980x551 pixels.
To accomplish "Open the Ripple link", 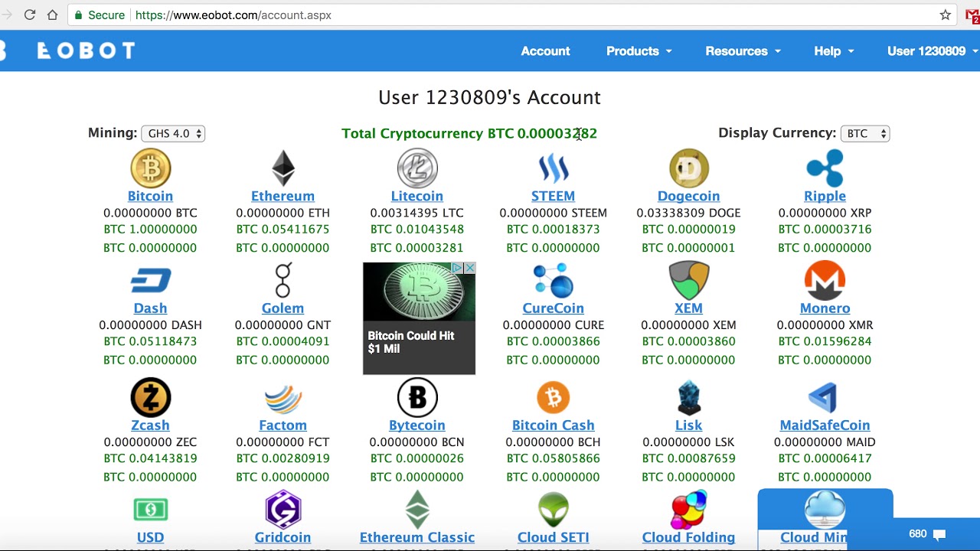I will pyautogui.click(x=825, y=196).
